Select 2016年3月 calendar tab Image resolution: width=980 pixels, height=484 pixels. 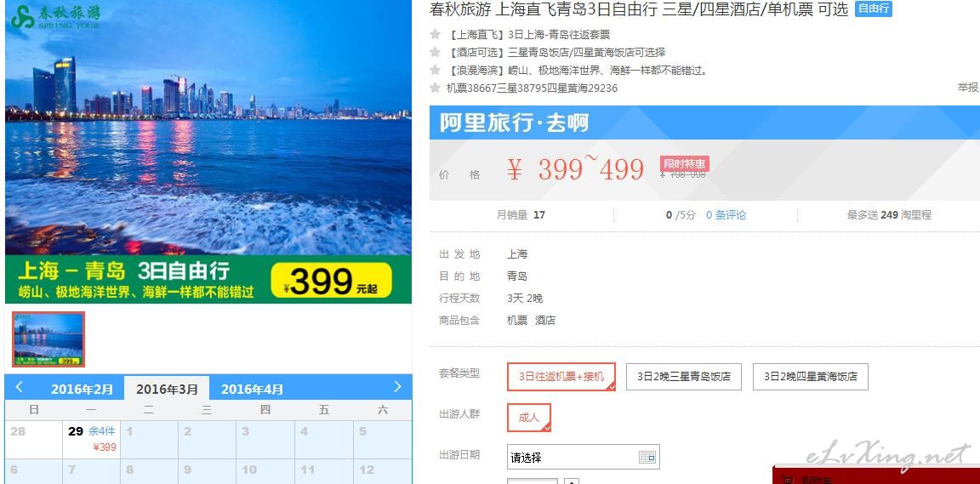[167, 389]
